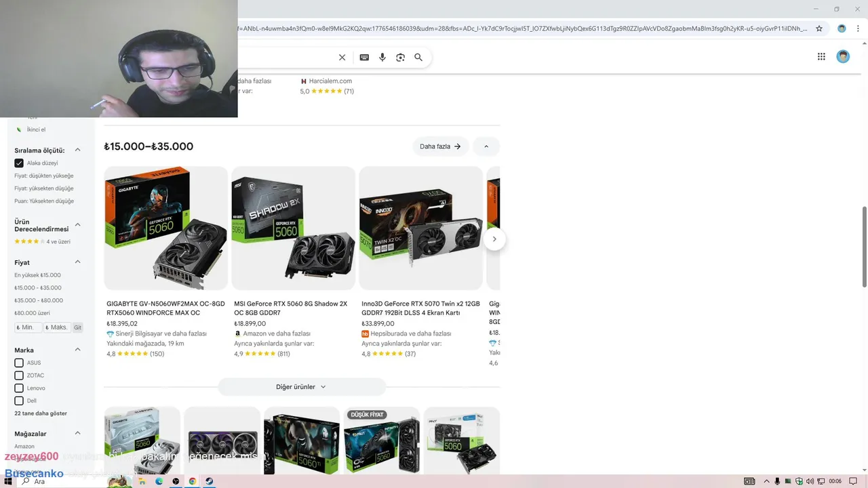Image resolution: width=868 pixels, height=488 pixels.
Task: Filter price ₺15.000 - ₺35.000 in sidebar
Action: (38, 288)
